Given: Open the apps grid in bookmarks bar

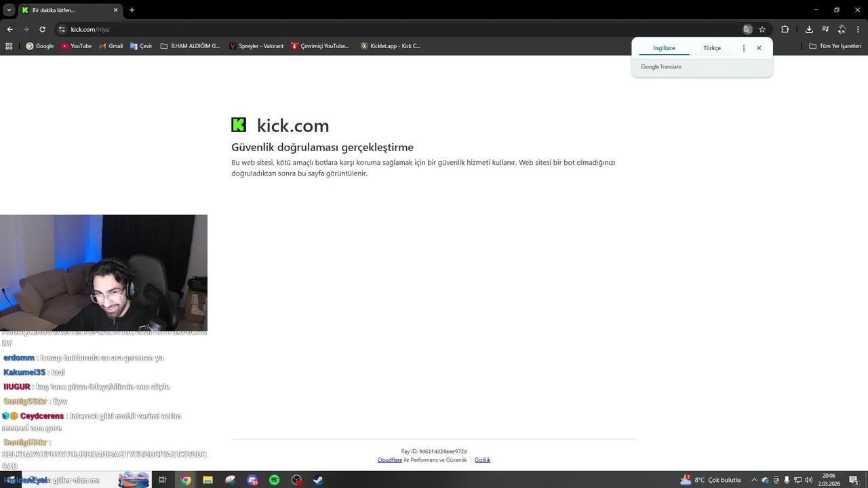Looking at the screenshot, I should click(x=9, y=46).
